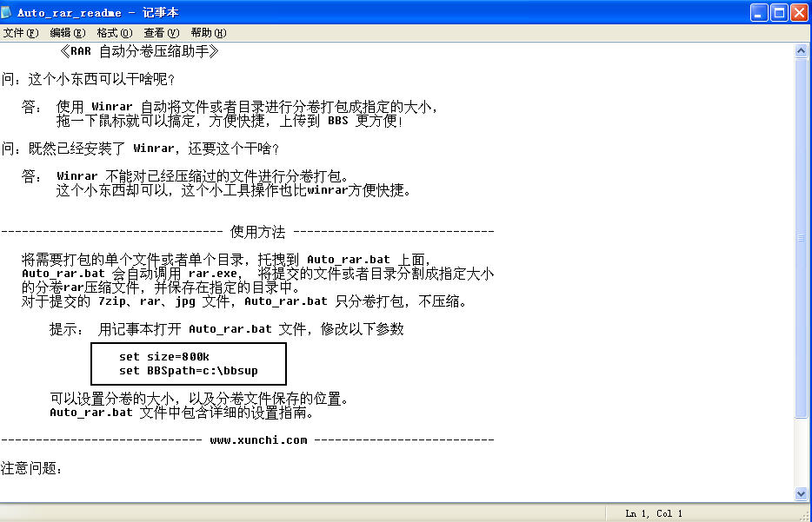
Task: Open the 格式(O) menu
Action: pyautogui.click(x=114, y=33)
